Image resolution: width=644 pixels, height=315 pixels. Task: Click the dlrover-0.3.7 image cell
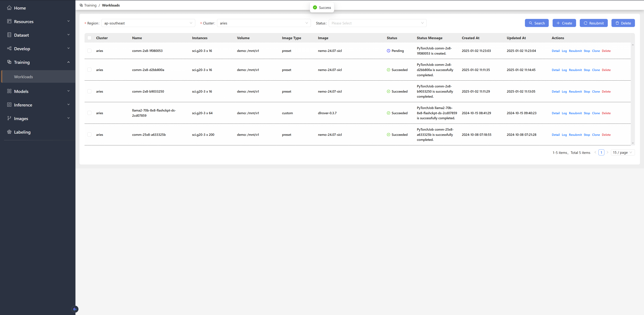pos(327,113)
